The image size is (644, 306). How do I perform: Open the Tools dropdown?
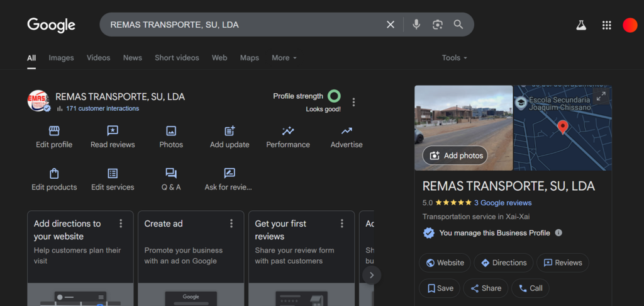click(x=454, y=58)
